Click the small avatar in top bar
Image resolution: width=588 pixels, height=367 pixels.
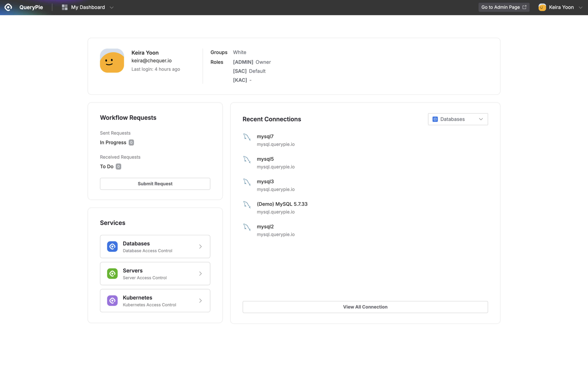click(542, 7)
